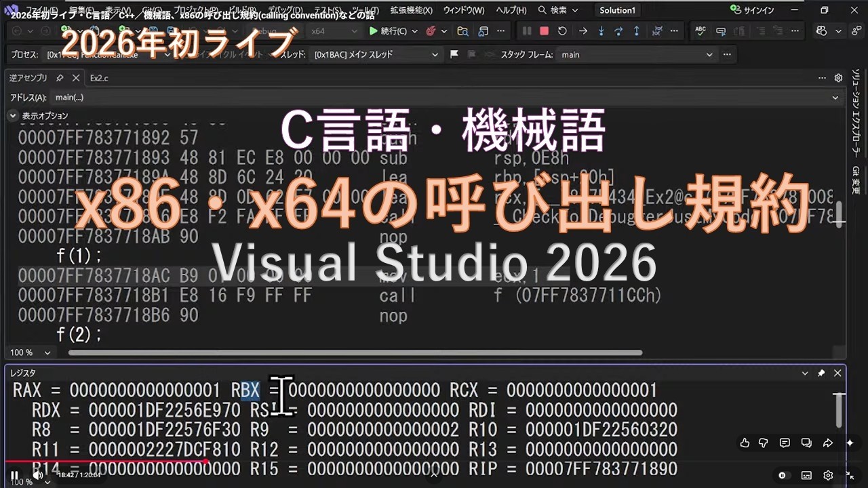The height and width of the screenshot is (488, 868).
Task: Open the Hot Reload dropdown arrow
Action: (x=444, y=31)
